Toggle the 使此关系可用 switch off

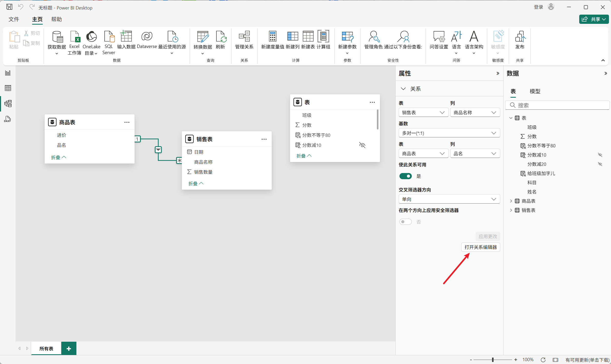(405, 176)
